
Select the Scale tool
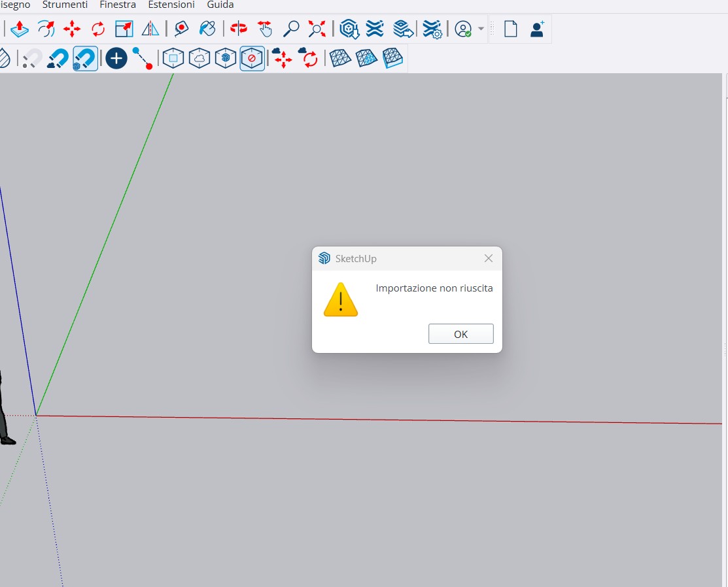124,29
